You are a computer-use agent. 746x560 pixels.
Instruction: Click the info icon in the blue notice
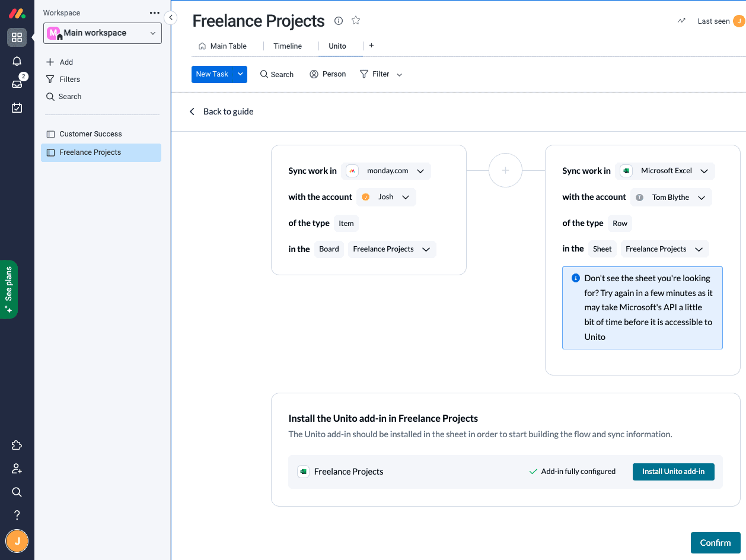coord(575,278)
